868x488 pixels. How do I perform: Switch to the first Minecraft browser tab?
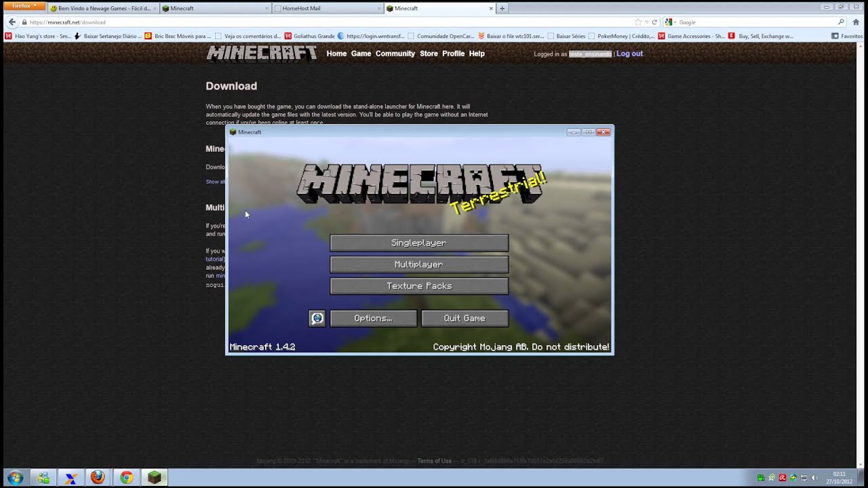click(216, 8)
